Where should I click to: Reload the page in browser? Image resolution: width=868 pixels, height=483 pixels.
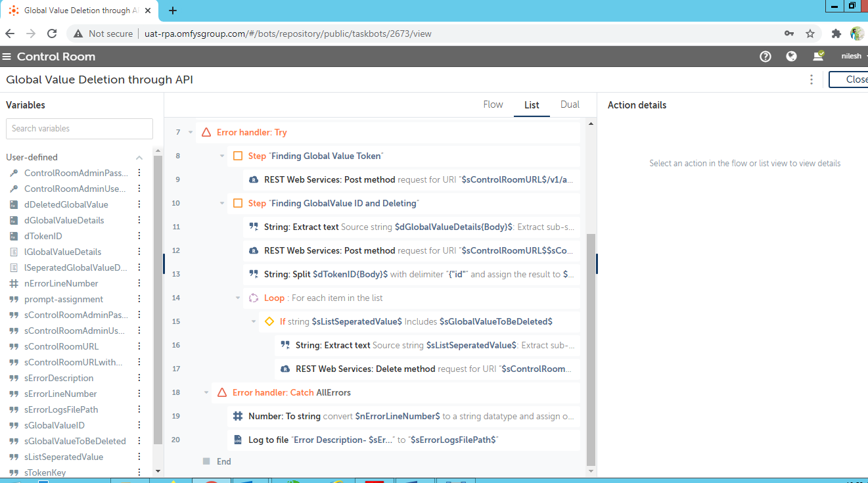(x=52, y=34)
